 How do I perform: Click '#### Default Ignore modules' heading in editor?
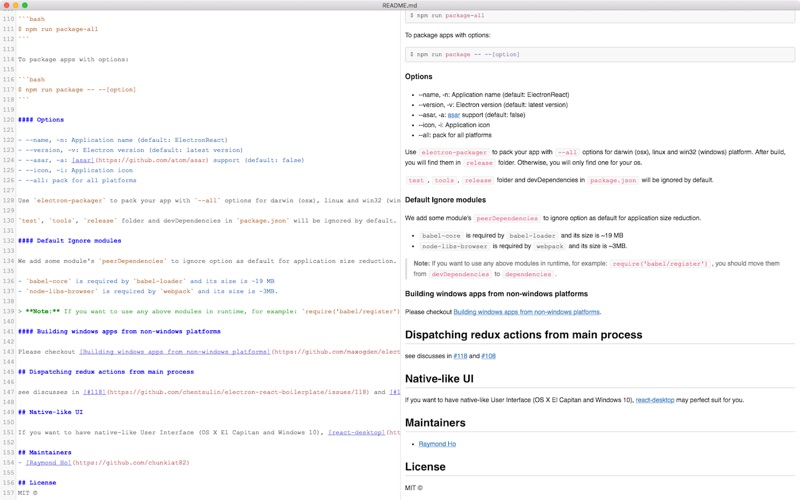coord(69,241)
